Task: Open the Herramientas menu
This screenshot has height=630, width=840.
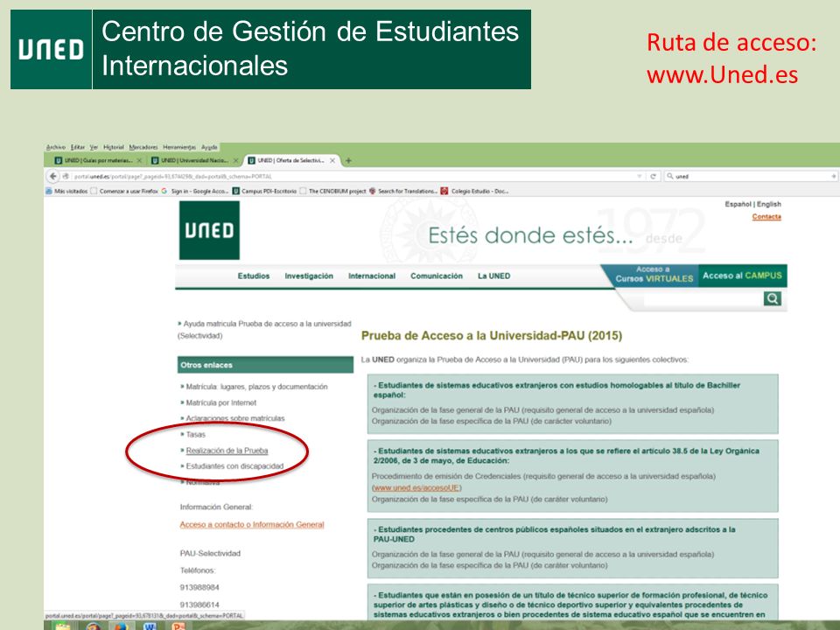Action: [x=179, y=147]
